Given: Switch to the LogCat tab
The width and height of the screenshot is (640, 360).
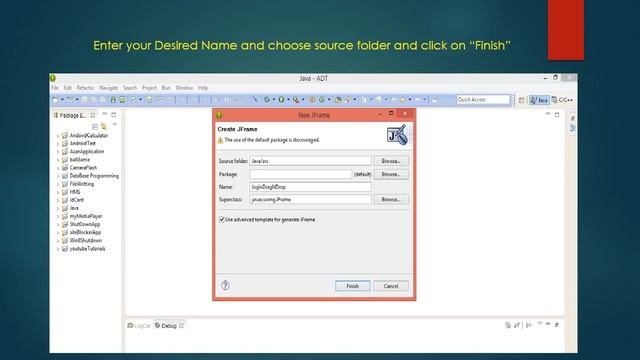Looking at the screenshot, I should (x=139, y=326).
